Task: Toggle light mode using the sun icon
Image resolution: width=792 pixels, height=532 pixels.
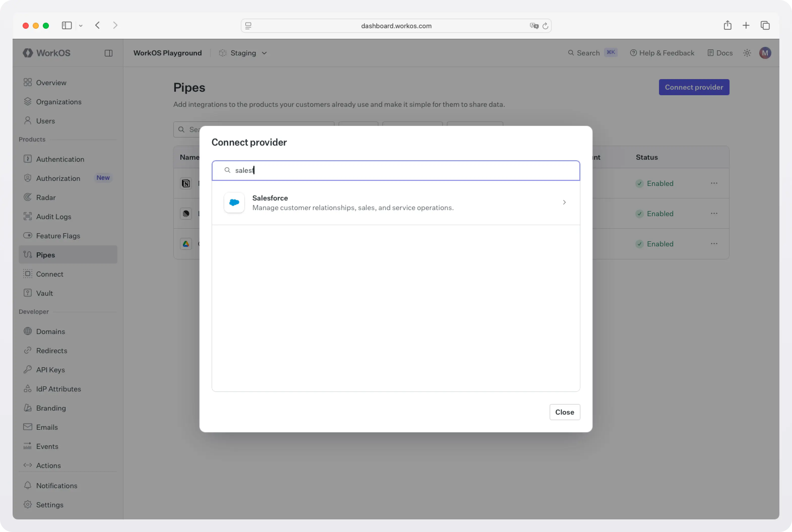Action: 747,53
